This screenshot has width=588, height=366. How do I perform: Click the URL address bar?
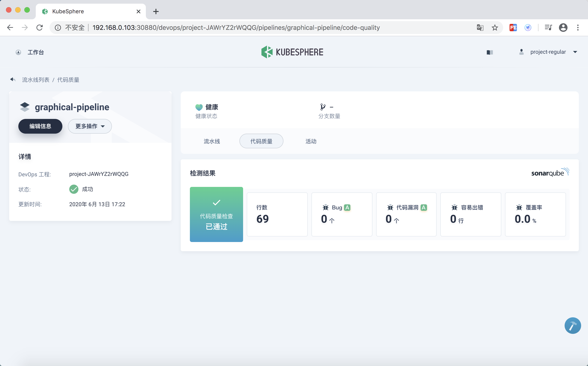(x=236, y=28)
